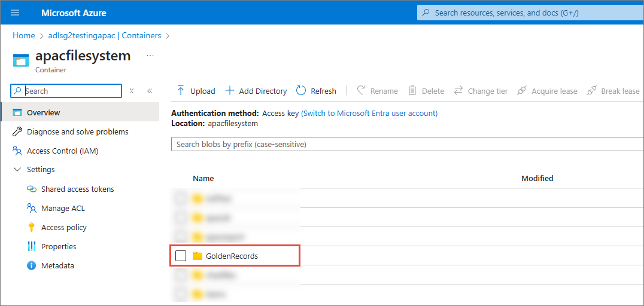Open the Azure portal hamburger menu
Image resolution: width=644 pixels, height=306 pixels.
click(x=15, y=13)
